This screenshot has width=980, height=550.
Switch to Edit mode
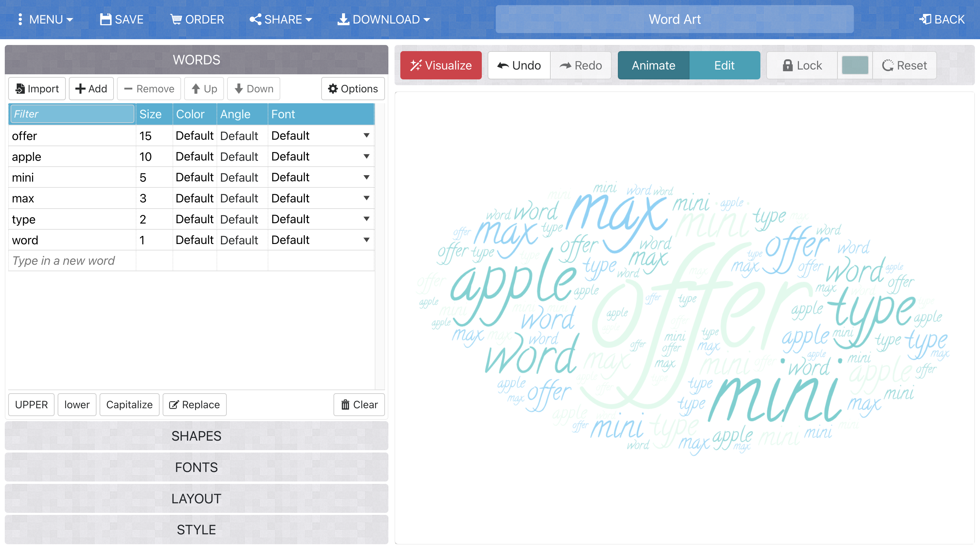point(724,65)
